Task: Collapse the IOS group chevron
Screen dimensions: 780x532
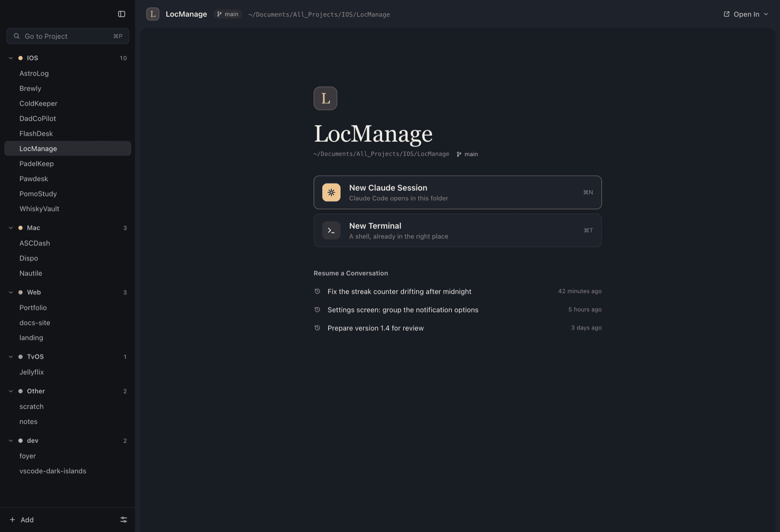Action: pyautogui.click(x=11, y=58)
